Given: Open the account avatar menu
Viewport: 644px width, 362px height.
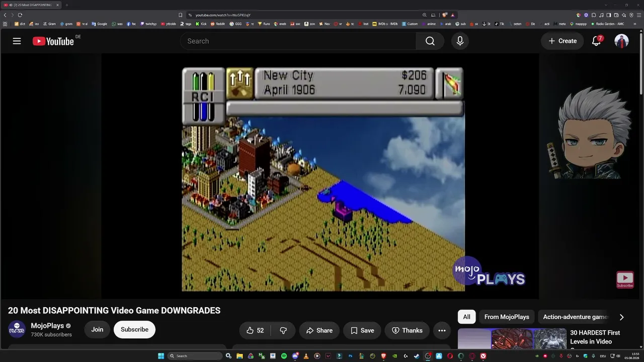Looking at the screenshot, I should (621, 41).
